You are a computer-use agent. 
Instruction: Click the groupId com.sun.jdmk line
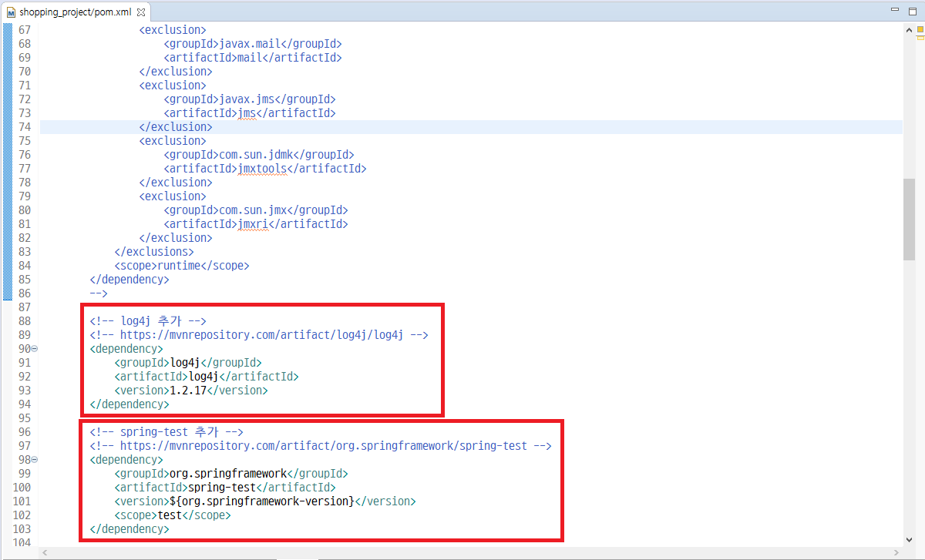[259, 155]
